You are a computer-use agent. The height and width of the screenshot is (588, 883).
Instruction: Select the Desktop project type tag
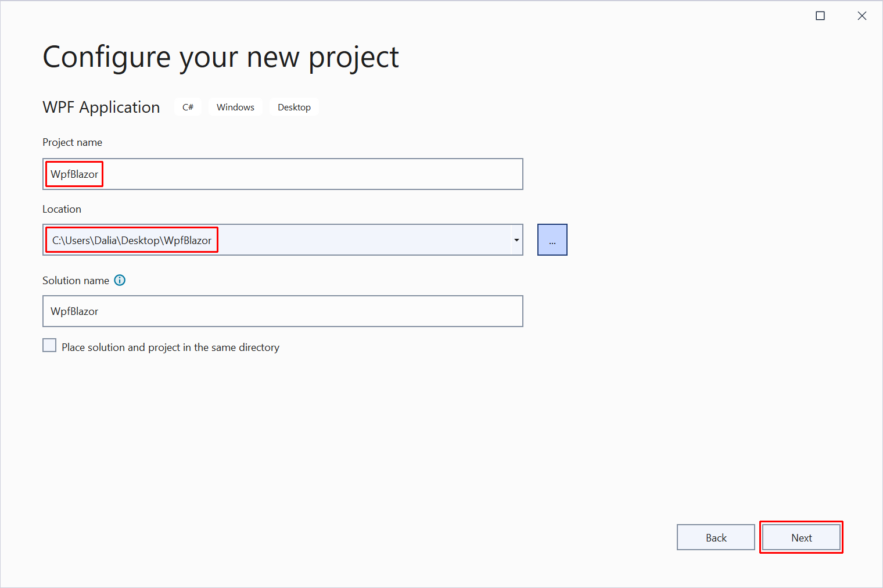pos(294,107)
